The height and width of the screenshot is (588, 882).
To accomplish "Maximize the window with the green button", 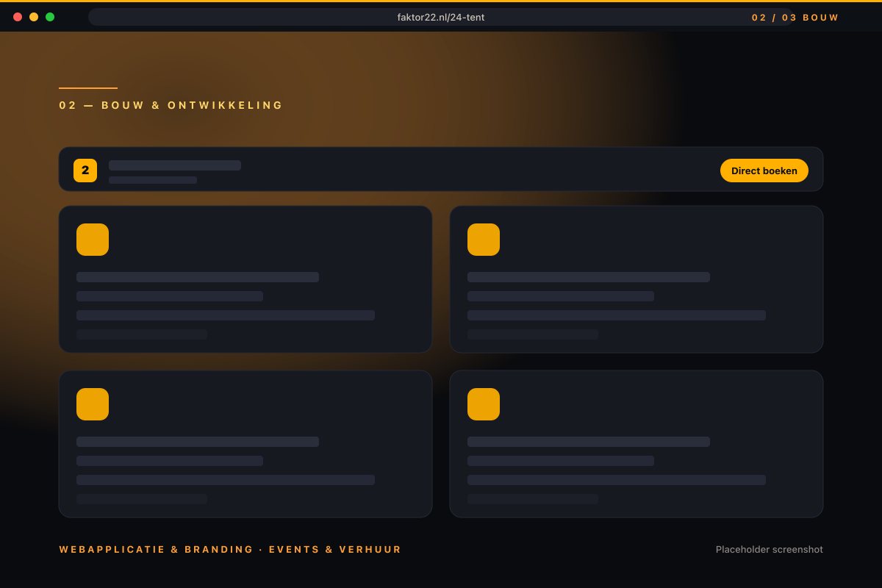I will (50, 17).
